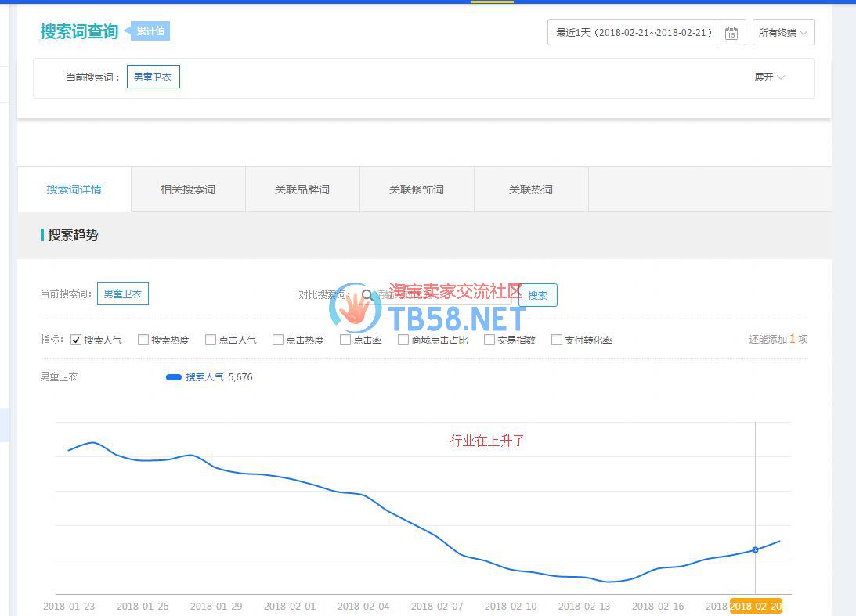This screenshot has height=616, width=856.
Task: Switch to the 相关搜索词 tab
Action: [x=188, y=189]
